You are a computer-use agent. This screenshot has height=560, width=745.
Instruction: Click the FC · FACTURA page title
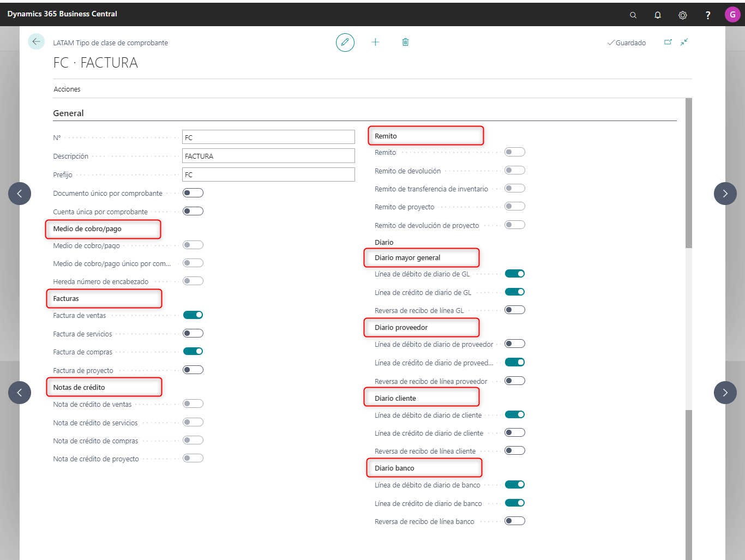95,63
